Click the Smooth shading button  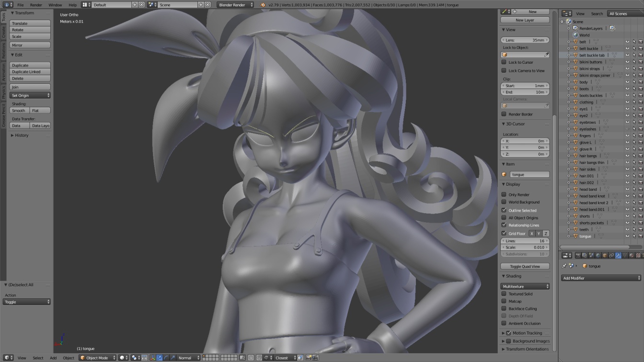tap(20, 110)
